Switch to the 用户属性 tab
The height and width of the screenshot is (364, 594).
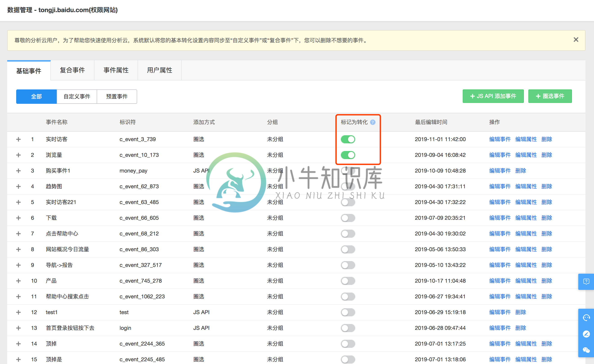(160, 70)
